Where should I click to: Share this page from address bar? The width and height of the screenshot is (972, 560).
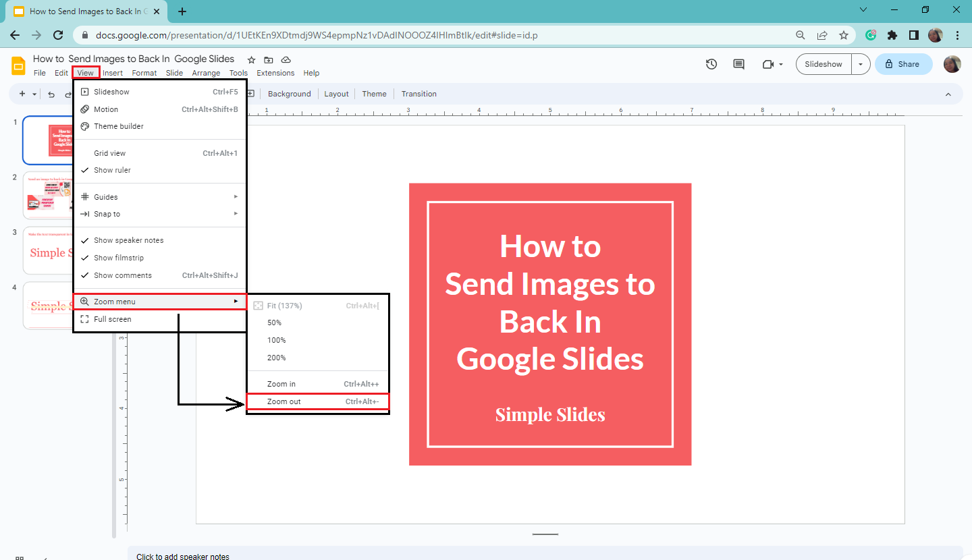pos(822,35)
